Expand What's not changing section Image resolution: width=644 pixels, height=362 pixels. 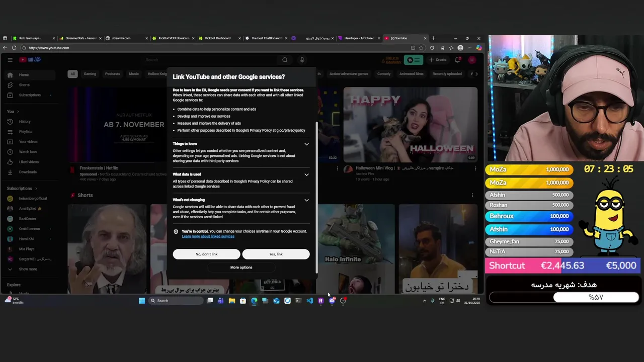[306, 200]
